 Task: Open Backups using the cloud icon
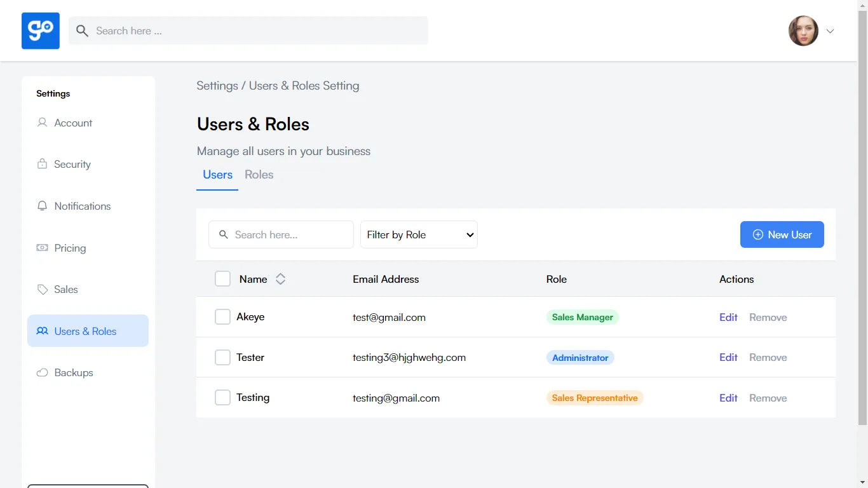click(x=42, y=372)
